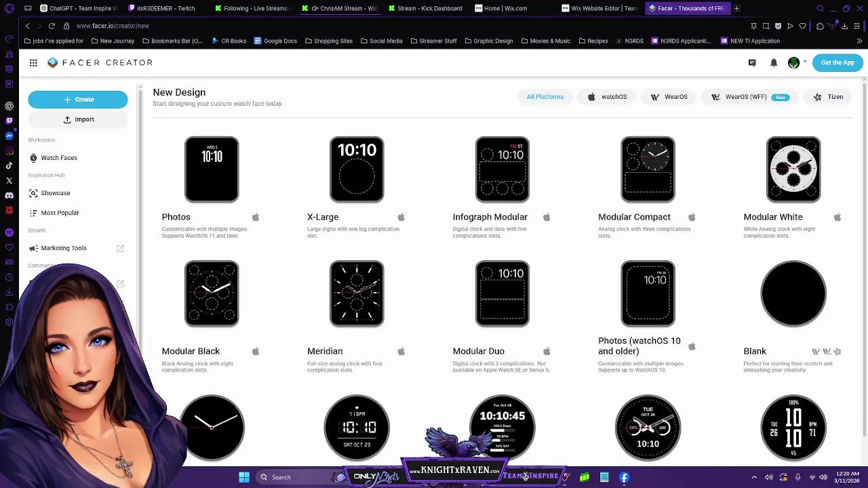Click the Apple icon next to Photos
The width and height of the screenshot is (868, 488).
coord(256,217)
